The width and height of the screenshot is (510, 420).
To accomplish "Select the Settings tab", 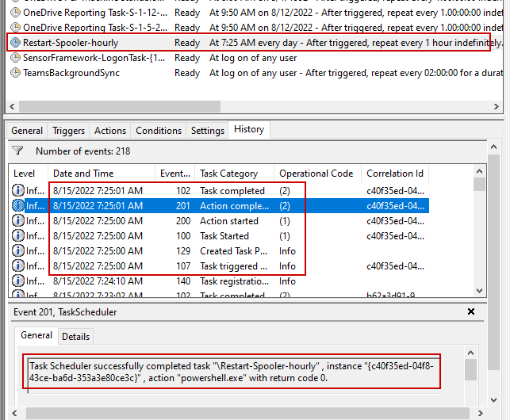I will [208, 131].
